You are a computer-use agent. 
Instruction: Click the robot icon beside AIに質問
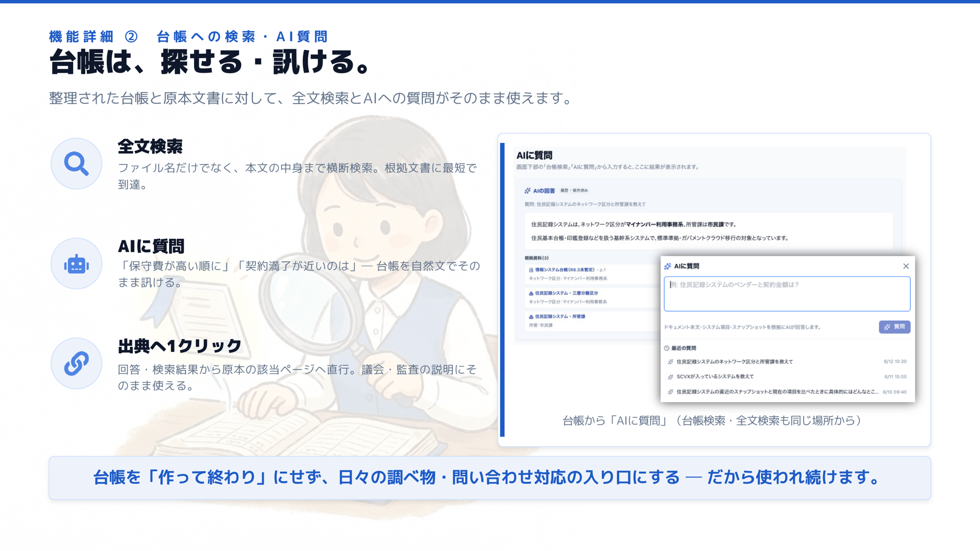click(x=76, y=264)
